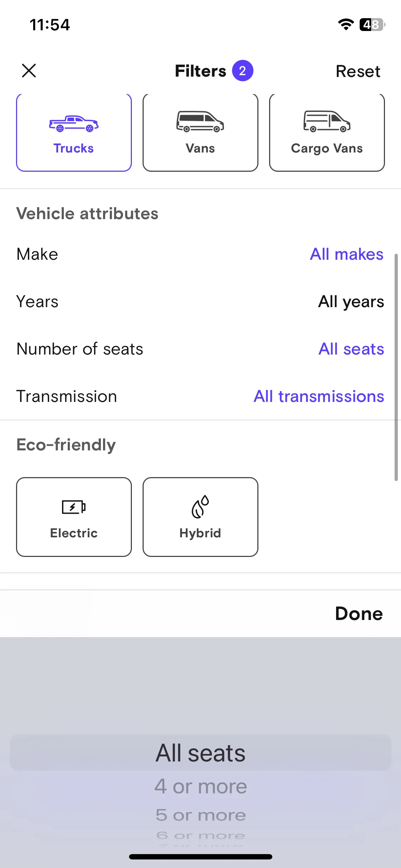Screen dimensions: 401x868
Task: Tap the electric battery icon
Action: pos(74,507)
